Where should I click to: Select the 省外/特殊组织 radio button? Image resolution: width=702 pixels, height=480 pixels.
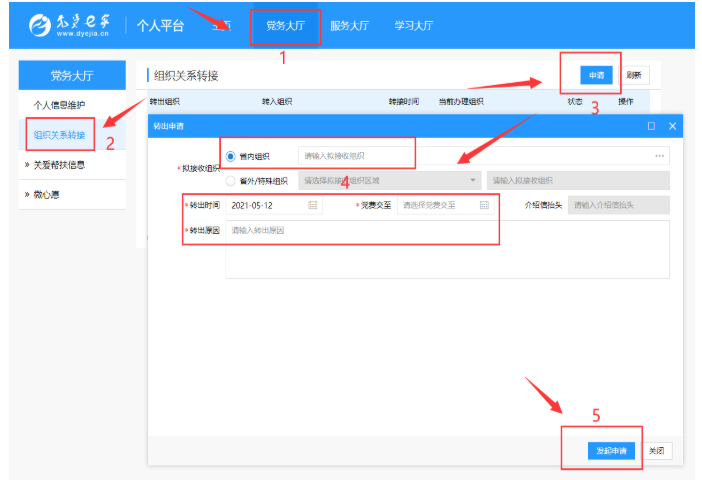pos(232,181)
